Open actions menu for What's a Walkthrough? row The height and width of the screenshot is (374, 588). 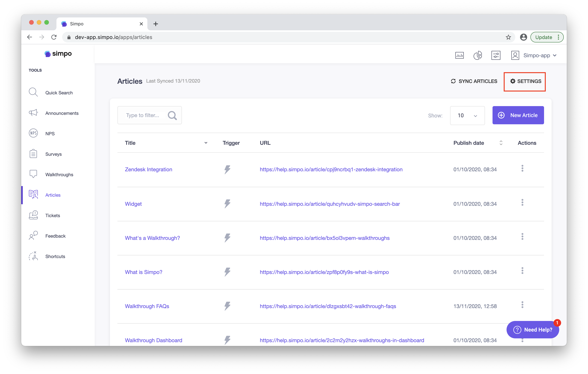click(x=522, y=236)
